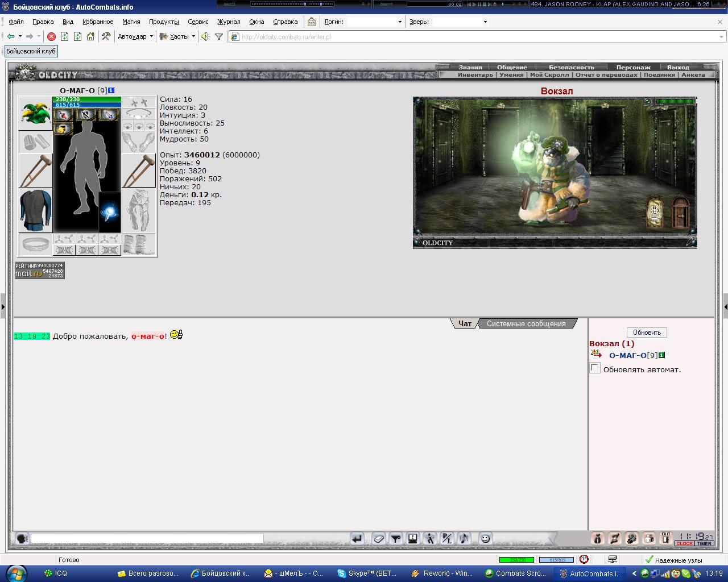Open the Магия menu

(x=131, y=22)
